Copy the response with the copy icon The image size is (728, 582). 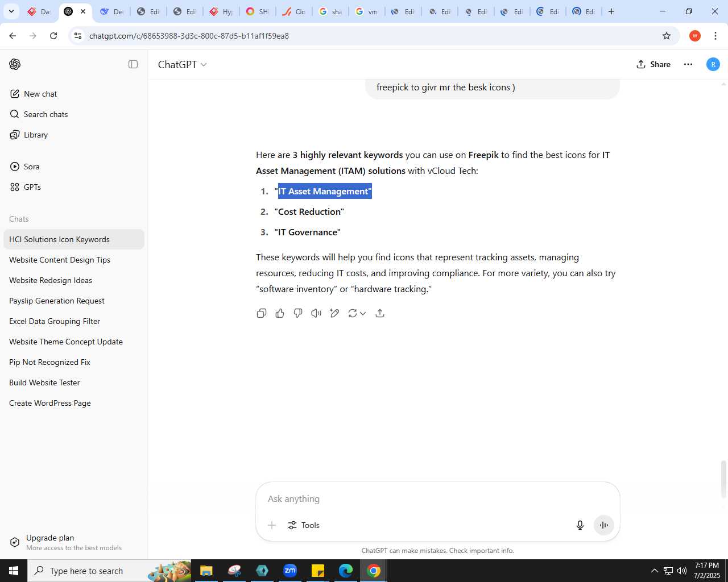[x=262, y=313]
